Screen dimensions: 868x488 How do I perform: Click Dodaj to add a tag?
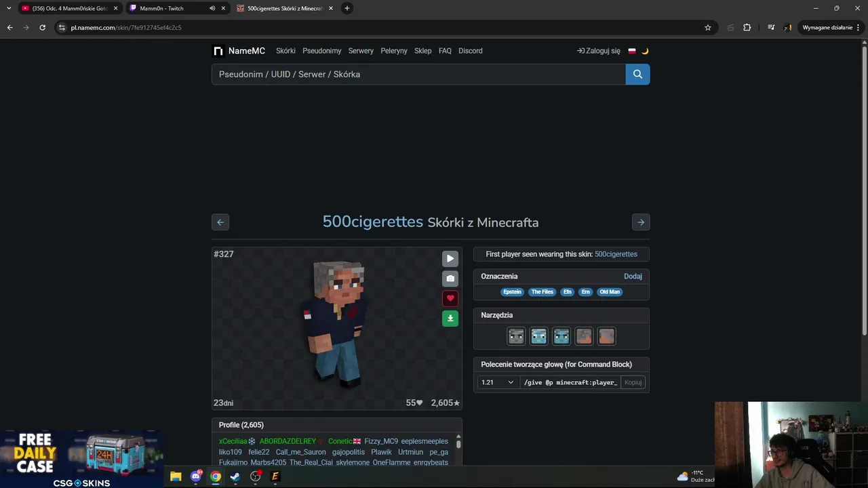633,276
